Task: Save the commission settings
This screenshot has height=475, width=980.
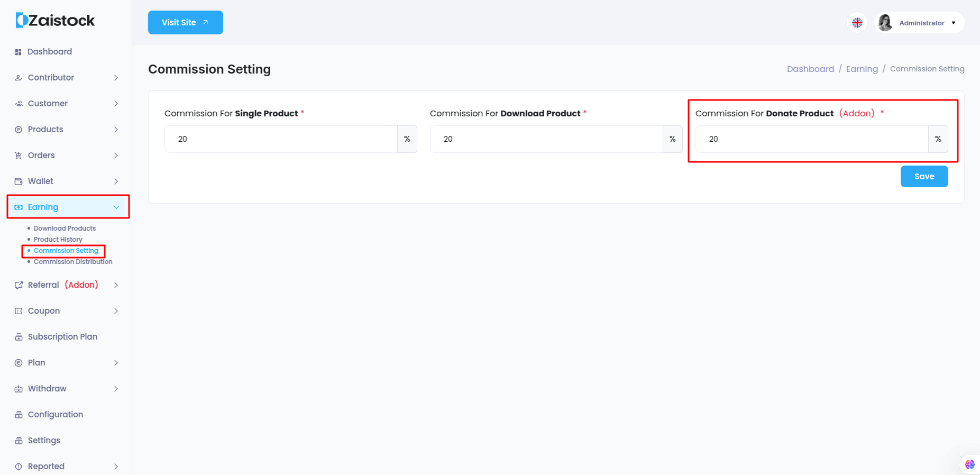Action: point(924,177)
